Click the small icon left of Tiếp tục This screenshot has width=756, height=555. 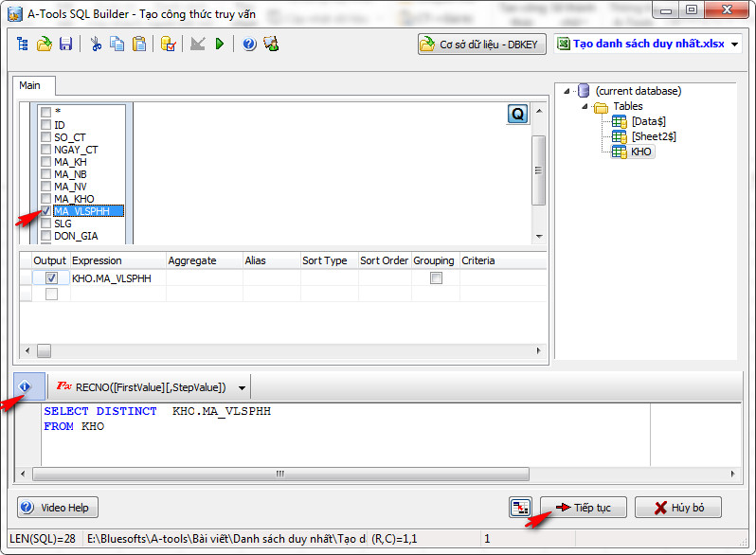point(519,508)
